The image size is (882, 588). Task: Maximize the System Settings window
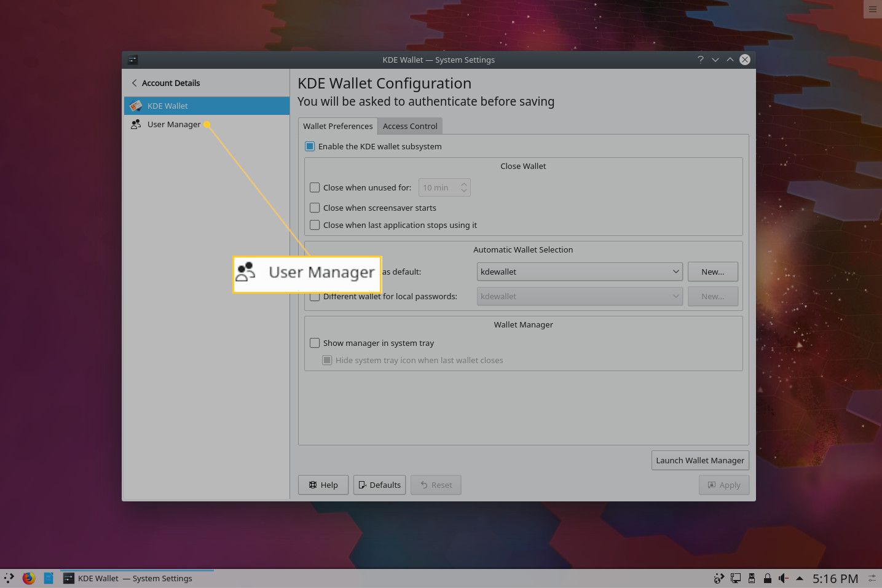pos(730,60)
